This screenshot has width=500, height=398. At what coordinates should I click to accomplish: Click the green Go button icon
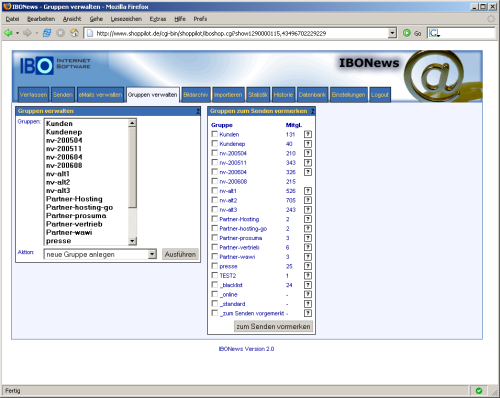pyautogui.click(x=407, y=33)
